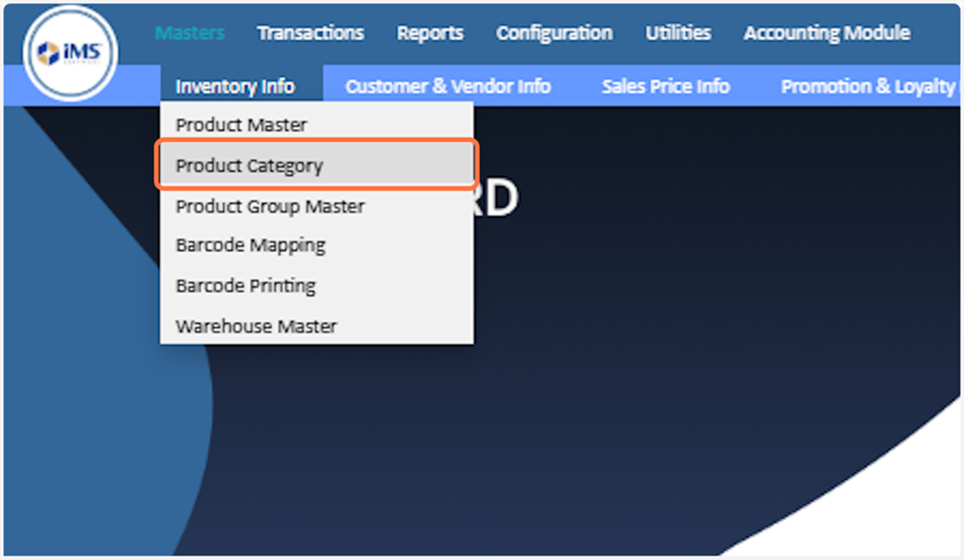Click the iMS logo icon
964x560 pixels.
coord(70,53)
